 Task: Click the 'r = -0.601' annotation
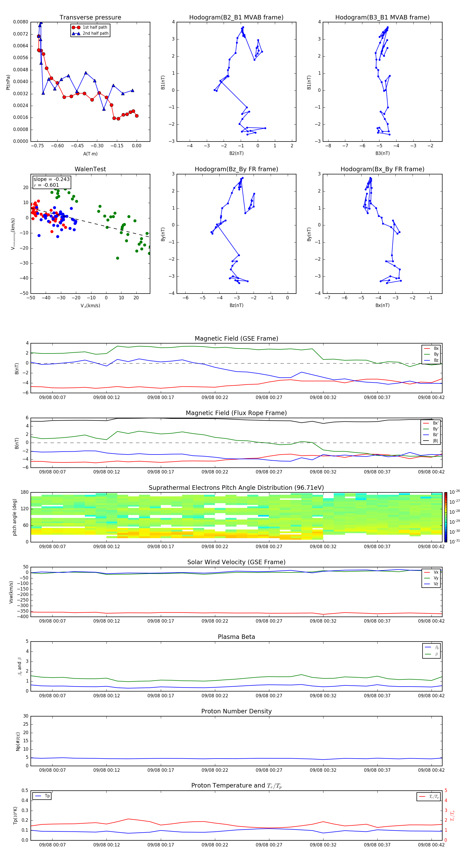[47, 185]
